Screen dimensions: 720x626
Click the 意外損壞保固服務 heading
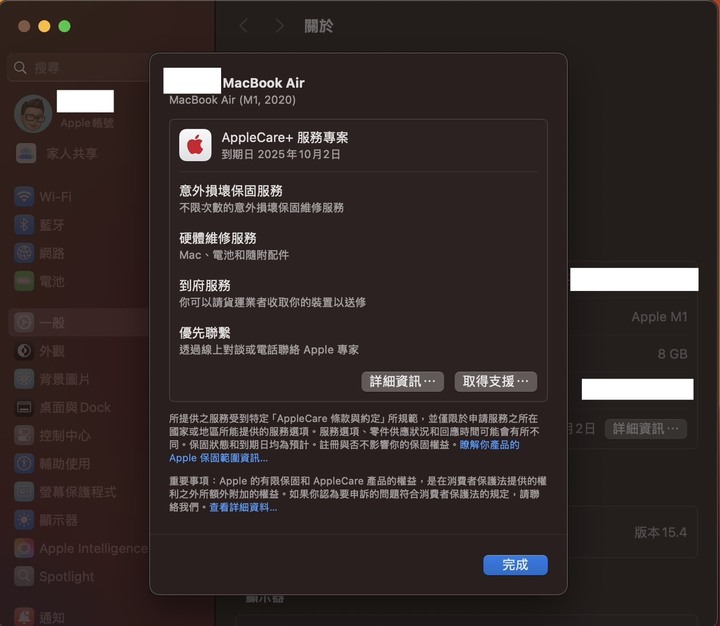coord(231,191)
